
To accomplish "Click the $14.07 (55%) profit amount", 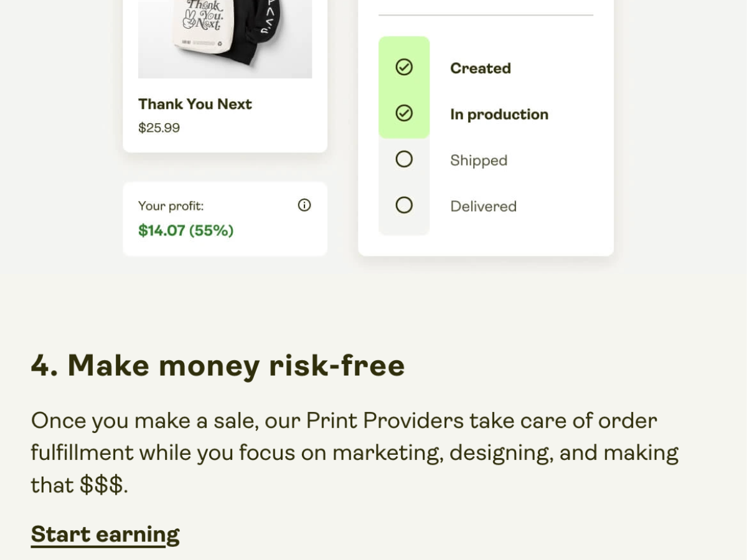I will pyautogui.click(x=186, y=231).
